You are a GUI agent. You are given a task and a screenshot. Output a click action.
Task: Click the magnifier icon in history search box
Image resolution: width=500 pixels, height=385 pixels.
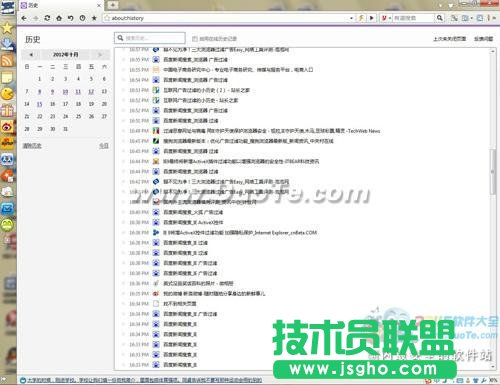coord(121,38)
